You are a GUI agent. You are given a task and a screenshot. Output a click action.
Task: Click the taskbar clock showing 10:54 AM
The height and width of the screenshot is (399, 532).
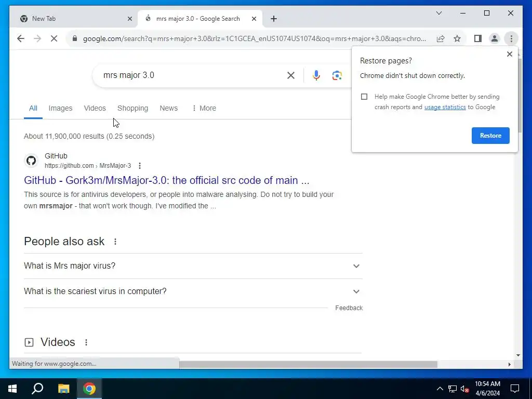pyautogui.click(x=487, y=389)
